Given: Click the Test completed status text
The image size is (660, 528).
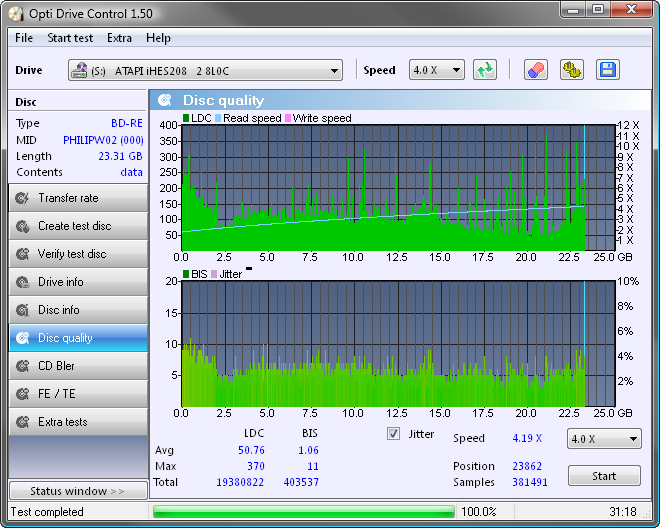Looking at the screenshot, I should 47,512.
